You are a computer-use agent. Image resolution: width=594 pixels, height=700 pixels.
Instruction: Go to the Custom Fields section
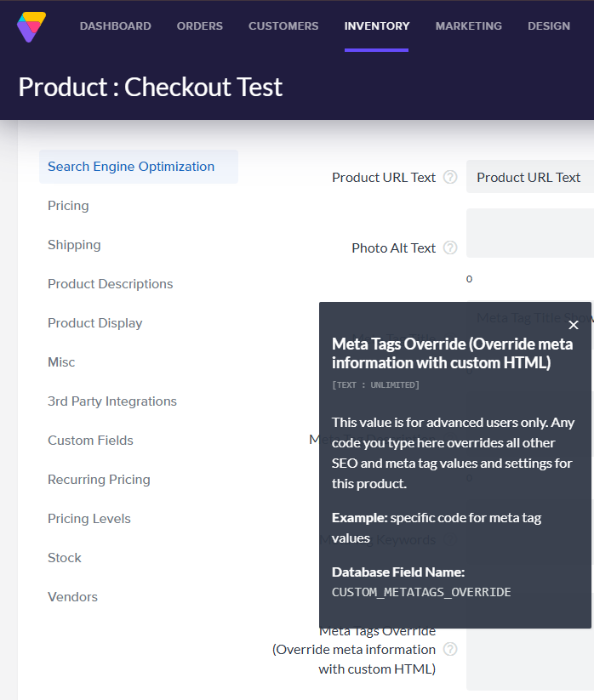point(90,441)
